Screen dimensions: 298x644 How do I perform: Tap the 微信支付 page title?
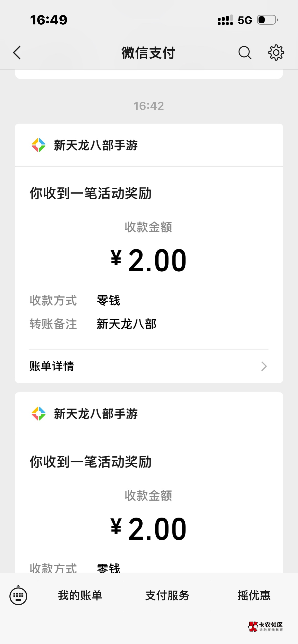click(148, 53)
